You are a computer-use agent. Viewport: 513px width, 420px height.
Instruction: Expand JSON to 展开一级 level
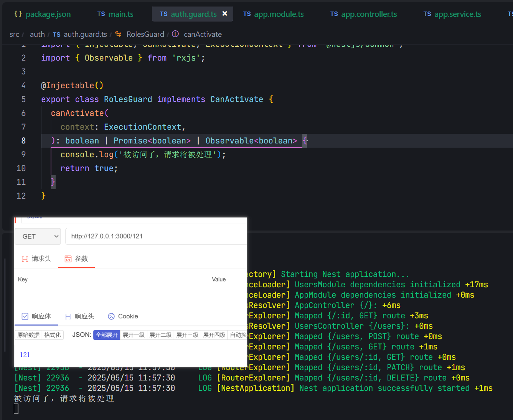134,335
